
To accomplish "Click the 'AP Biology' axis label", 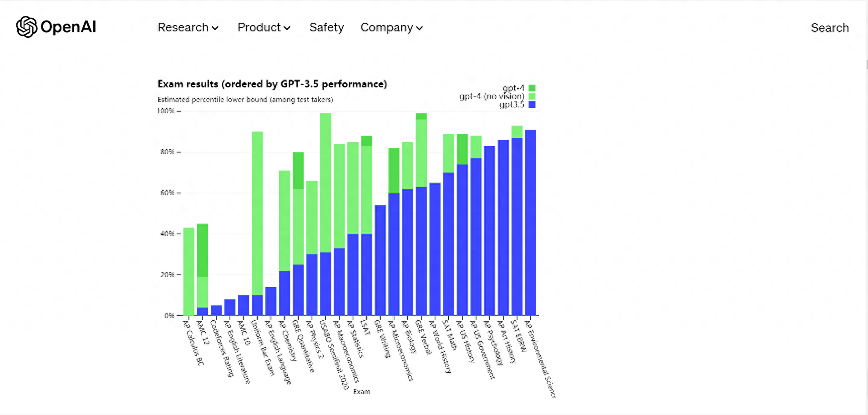I will pyautogui.click(x=409, y=337).
